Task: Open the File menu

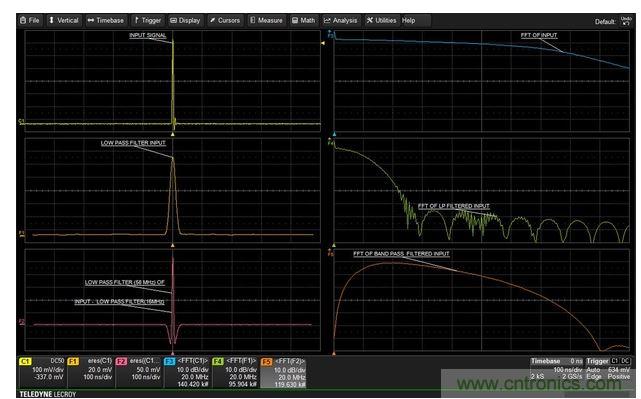Action: pos(30,20)
